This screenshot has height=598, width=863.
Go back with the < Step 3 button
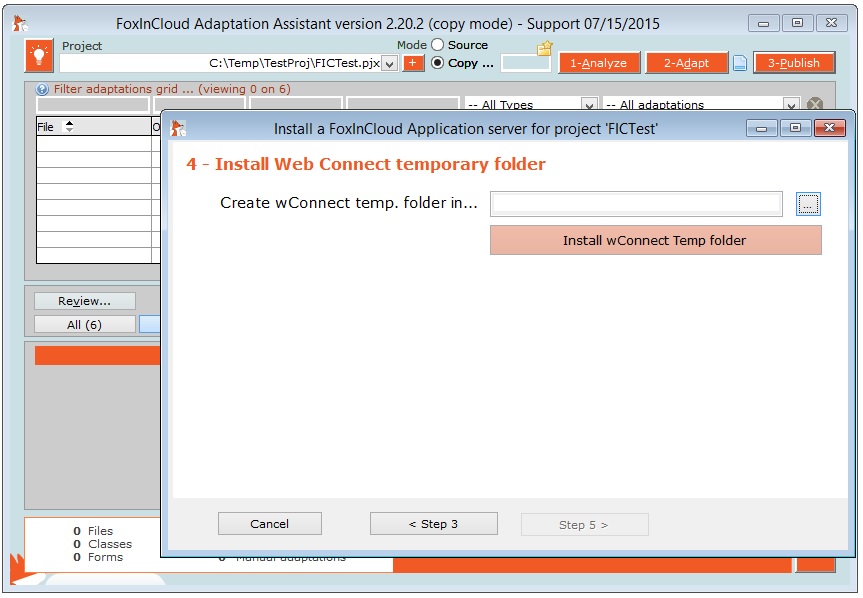click(x=433, y=524)
